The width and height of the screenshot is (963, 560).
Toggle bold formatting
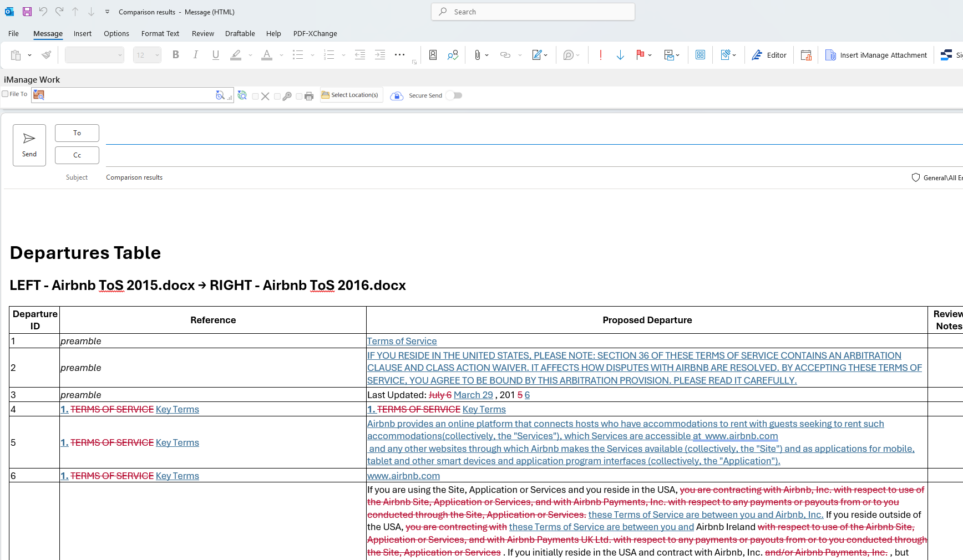click(175, 55)
